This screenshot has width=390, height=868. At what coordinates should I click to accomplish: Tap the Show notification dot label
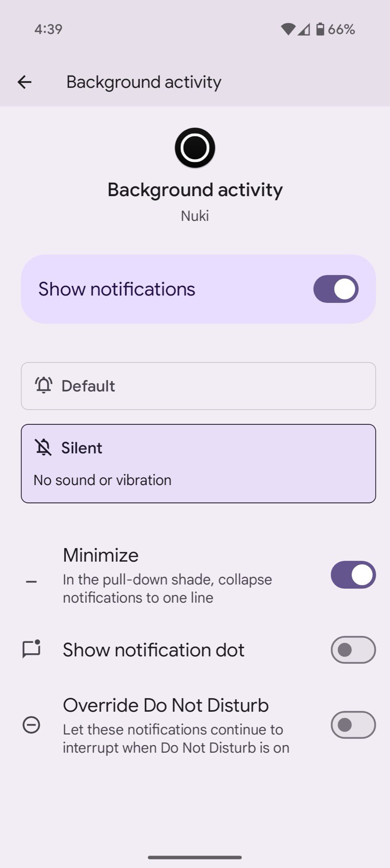[x=153, y=650]
